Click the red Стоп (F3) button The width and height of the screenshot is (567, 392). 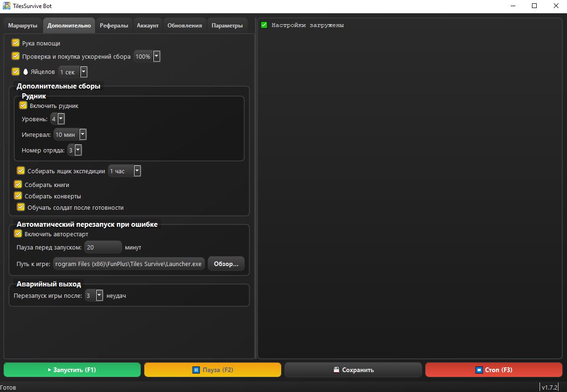point(494,370)
